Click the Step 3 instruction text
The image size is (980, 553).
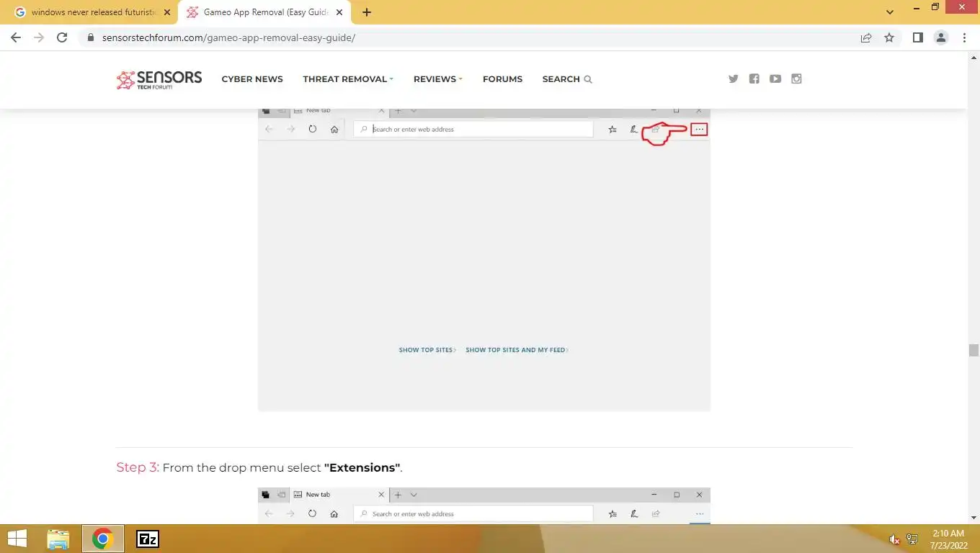click(x=259, y=467)
